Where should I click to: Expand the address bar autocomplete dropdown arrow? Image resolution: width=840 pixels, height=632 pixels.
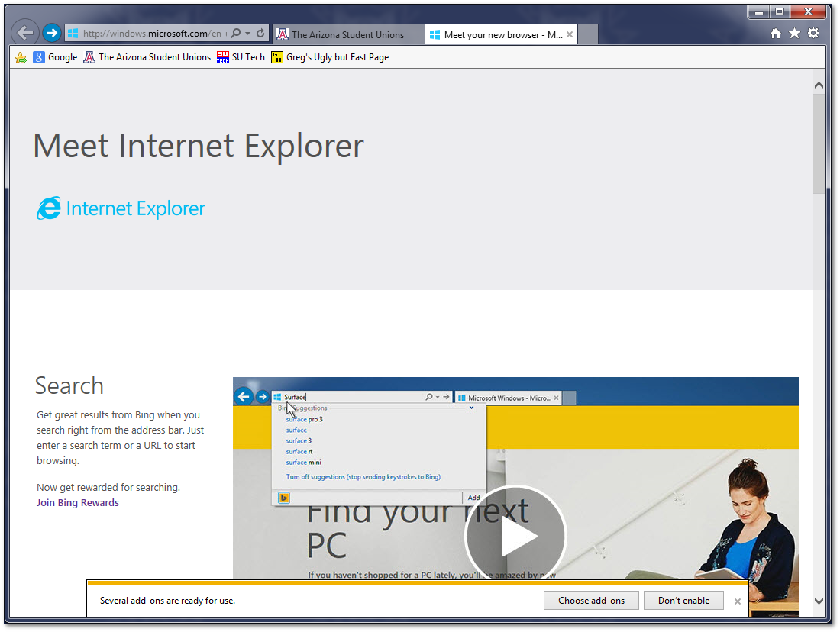(x=248, y=34)
